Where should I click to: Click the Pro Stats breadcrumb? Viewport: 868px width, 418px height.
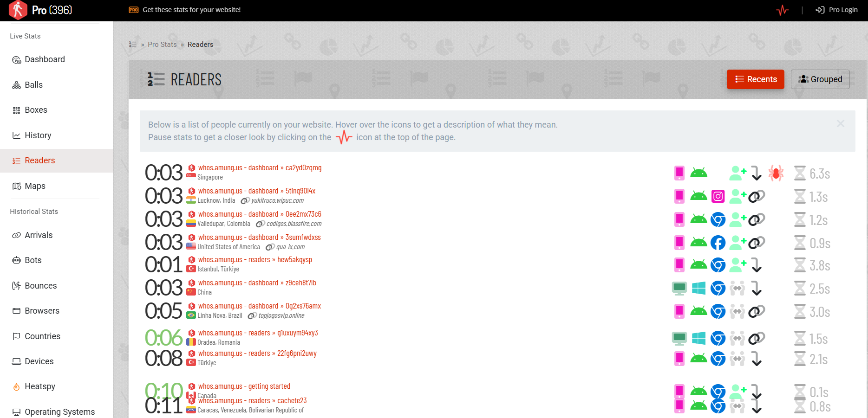click(162, 45)
